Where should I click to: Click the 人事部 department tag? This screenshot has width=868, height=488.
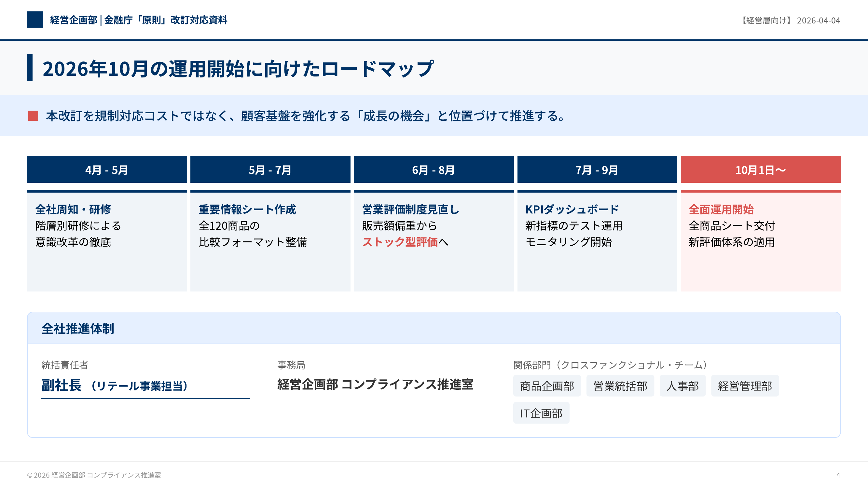682,386
